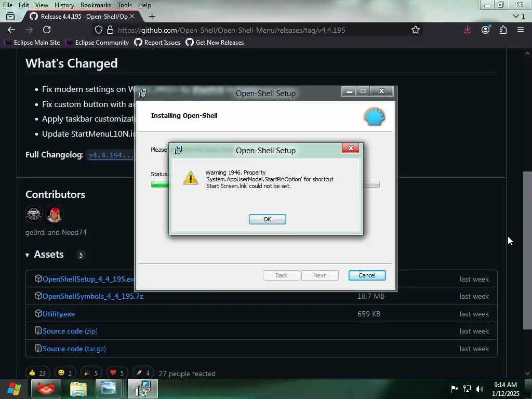
Task: Download Source code (tar.gz)
Action: pos(74,349)
